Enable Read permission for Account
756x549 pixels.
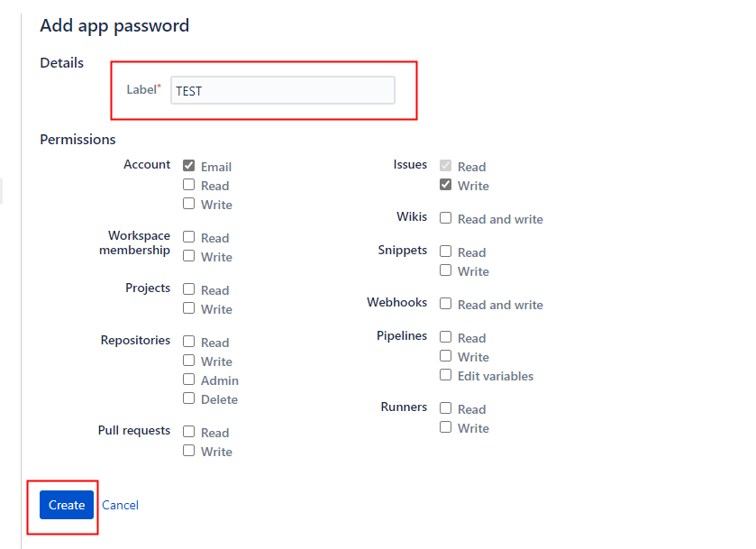pyautogui.click(x=188, y=185)
